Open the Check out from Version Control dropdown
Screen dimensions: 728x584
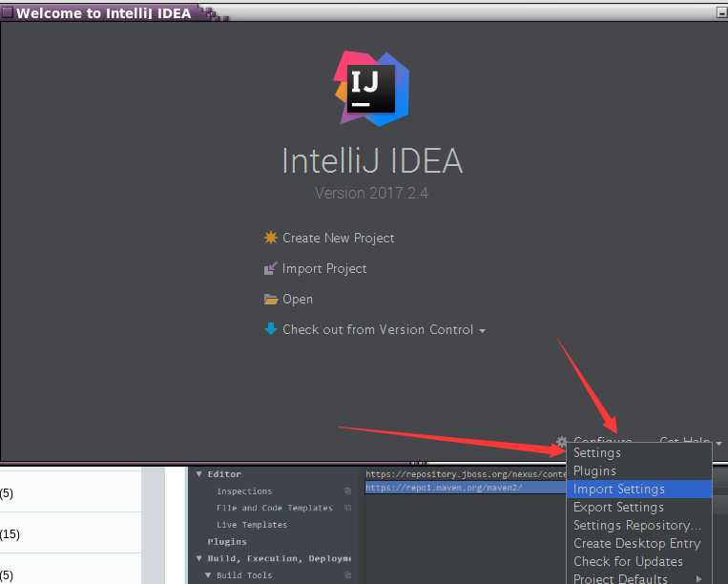pos(384,329)
